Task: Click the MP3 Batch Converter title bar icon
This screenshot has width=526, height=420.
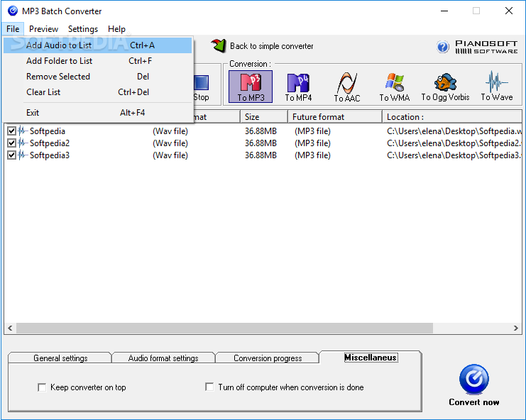Action: (x=13, y=11)
